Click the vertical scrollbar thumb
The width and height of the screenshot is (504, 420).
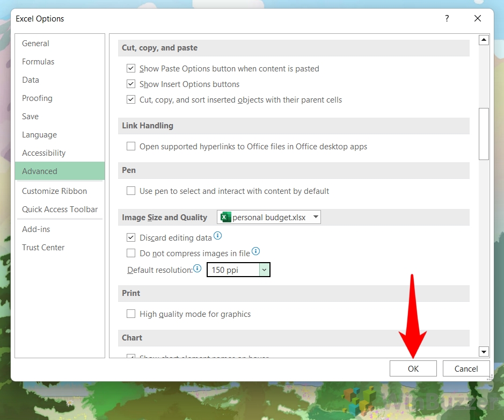484,134
